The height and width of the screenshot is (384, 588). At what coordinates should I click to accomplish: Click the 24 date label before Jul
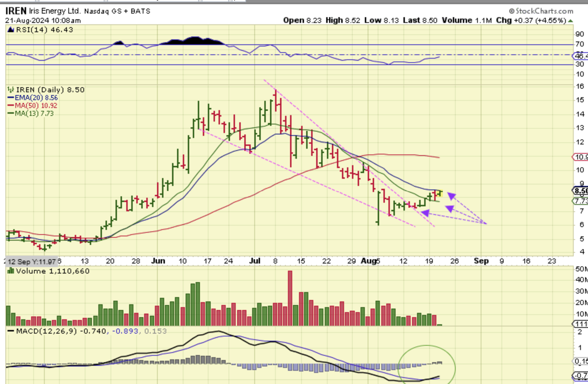coord(229,261)
